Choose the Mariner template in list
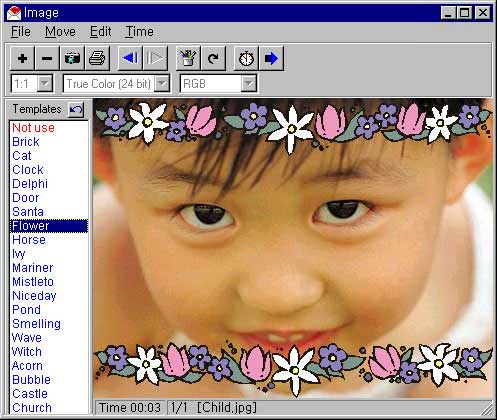 tap(33, 268)
